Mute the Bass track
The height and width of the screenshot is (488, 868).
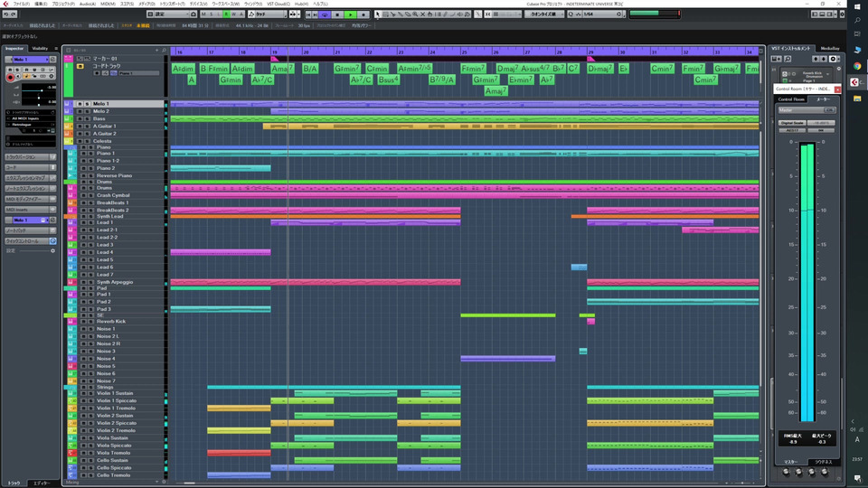coord(80,119)
